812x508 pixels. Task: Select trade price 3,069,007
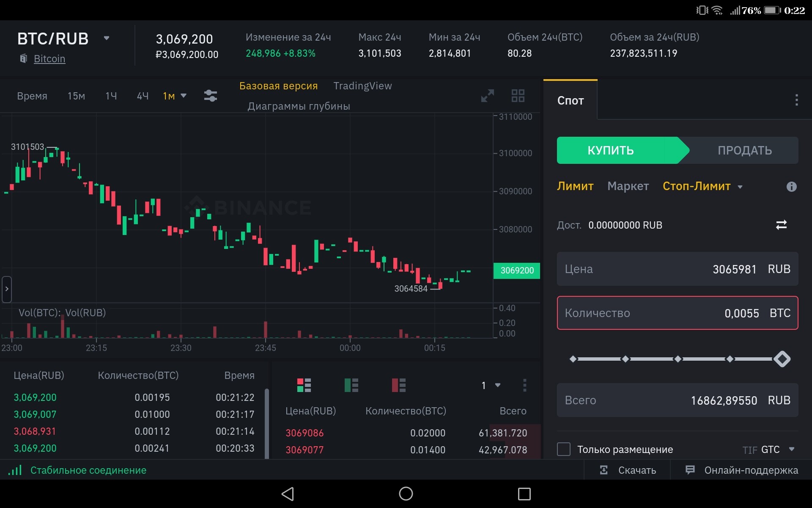click(35, 414)
